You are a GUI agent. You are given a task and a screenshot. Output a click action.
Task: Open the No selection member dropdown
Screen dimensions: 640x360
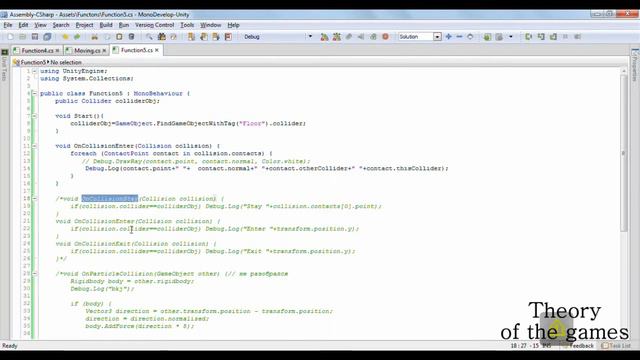coord(66,62)
